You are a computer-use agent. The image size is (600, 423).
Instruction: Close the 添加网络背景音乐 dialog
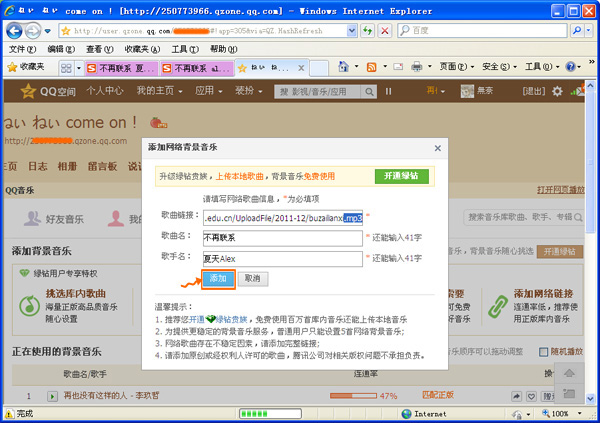(438, 148)
